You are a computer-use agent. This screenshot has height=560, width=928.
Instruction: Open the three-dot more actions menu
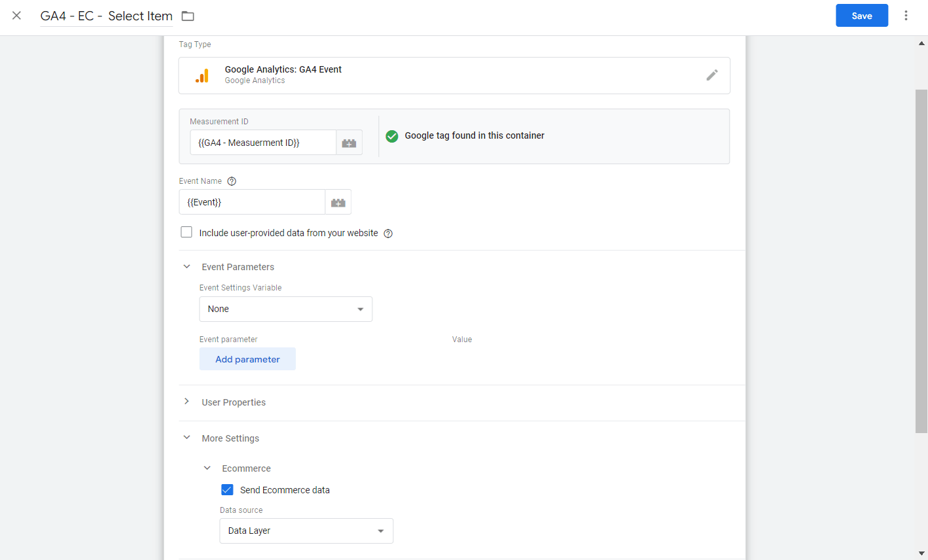(906, 16)
